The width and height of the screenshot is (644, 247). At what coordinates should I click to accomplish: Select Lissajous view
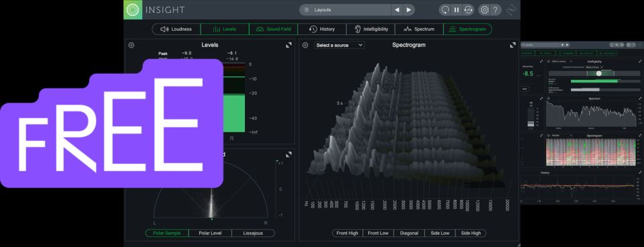coord(253,233)
